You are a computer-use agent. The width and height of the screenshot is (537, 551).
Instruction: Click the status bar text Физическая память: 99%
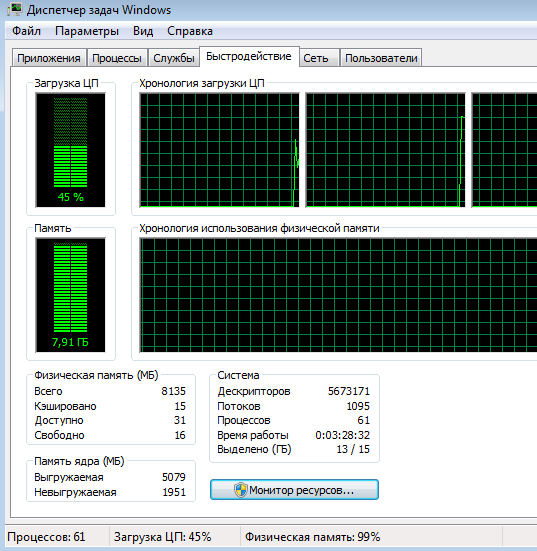point(312,537)
